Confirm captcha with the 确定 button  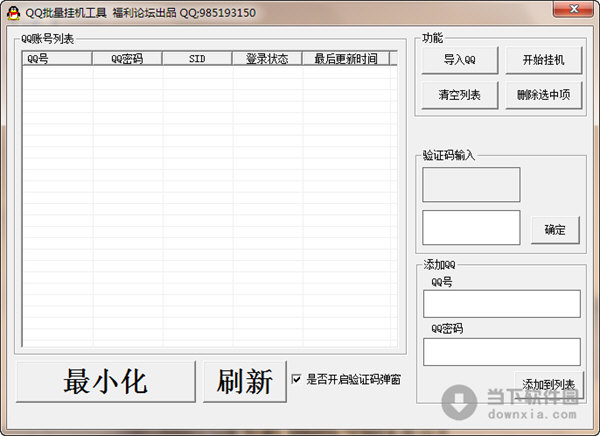pyautogui.click(x=555, y=230)
